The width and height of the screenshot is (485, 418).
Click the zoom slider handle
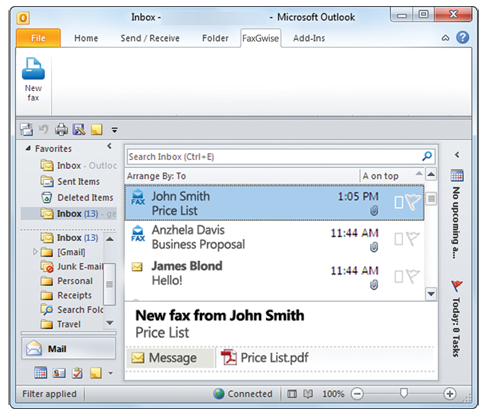pos(404,394)
